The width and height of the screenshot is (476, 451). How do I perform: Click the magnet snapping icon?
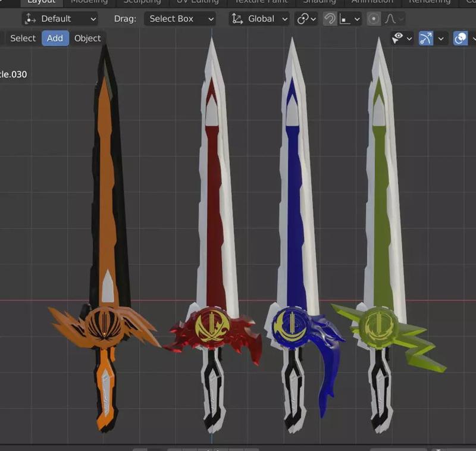tap(330, 18)
